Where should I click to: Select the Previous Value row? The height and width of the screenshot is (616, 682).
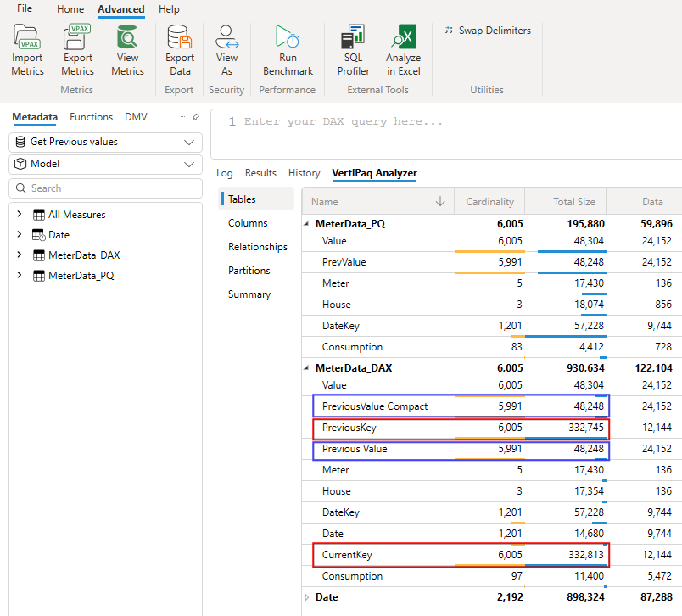click(x=491, y=449)
